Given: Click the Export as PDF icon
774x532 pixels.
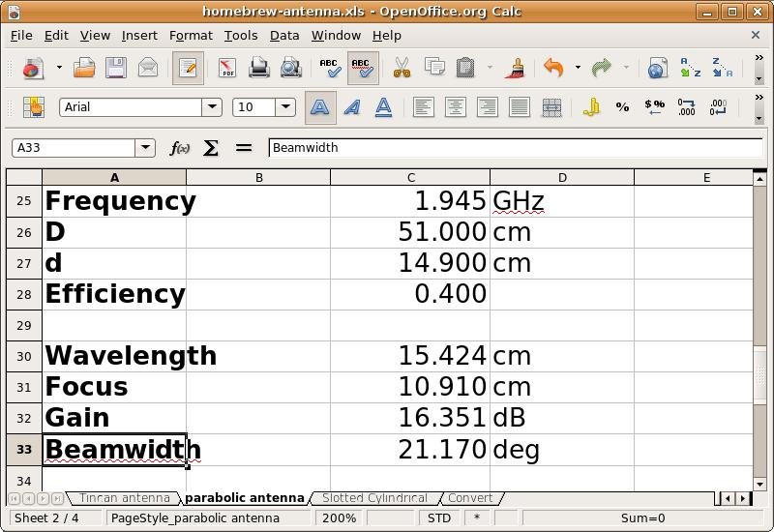Looking at the screenshot, I should click(x=226, y=68).
